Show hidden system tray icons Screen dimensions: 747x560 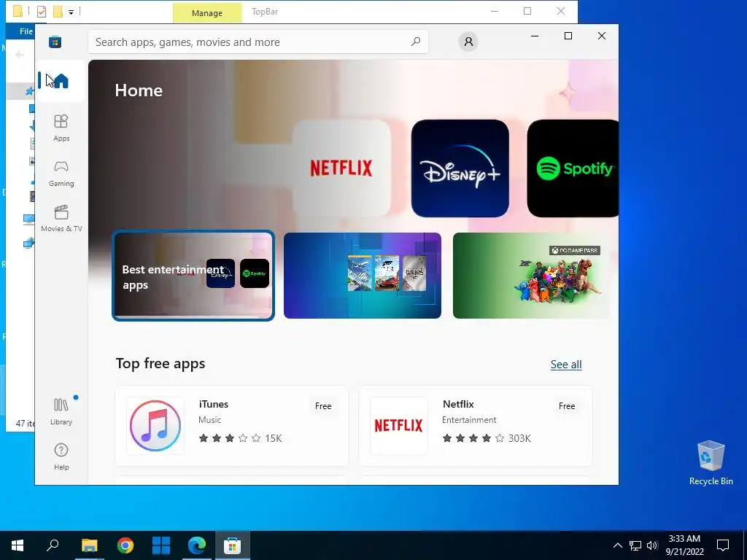[x=617, y=545]
